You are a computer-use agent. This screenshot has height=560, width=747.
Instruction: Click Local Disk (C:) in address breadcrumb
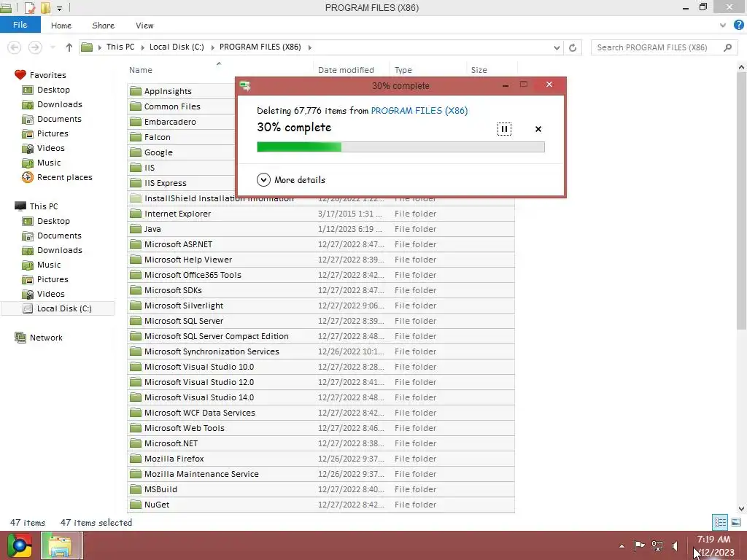pyautogui.click(x=177, y=47)
